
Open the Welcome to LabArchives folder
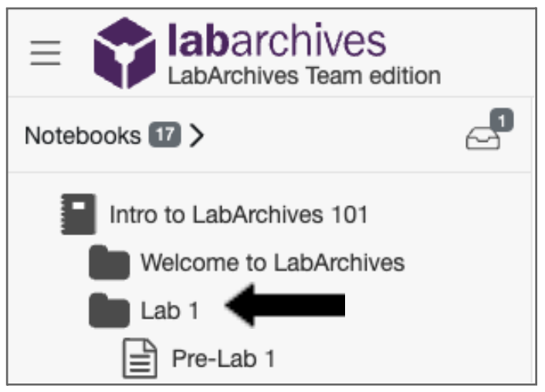(272, 262)
